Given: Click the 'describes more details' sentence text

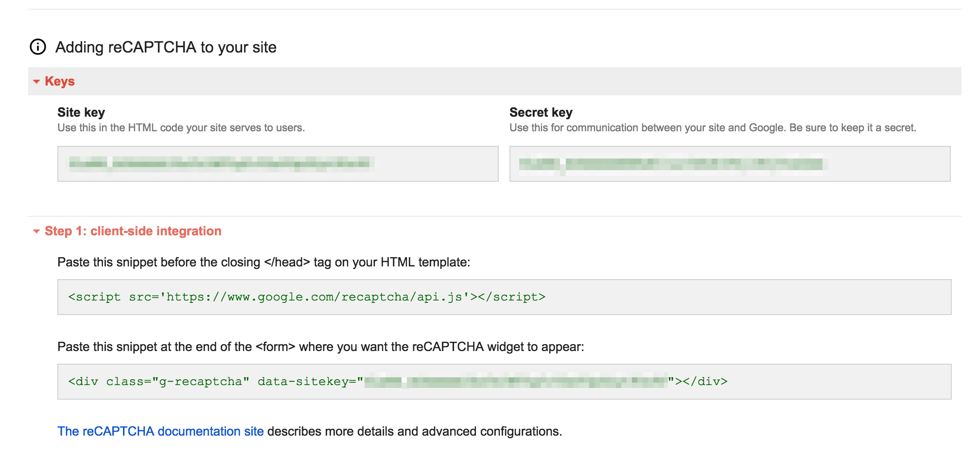Looking at the screenshot, I should coord(414,431).
